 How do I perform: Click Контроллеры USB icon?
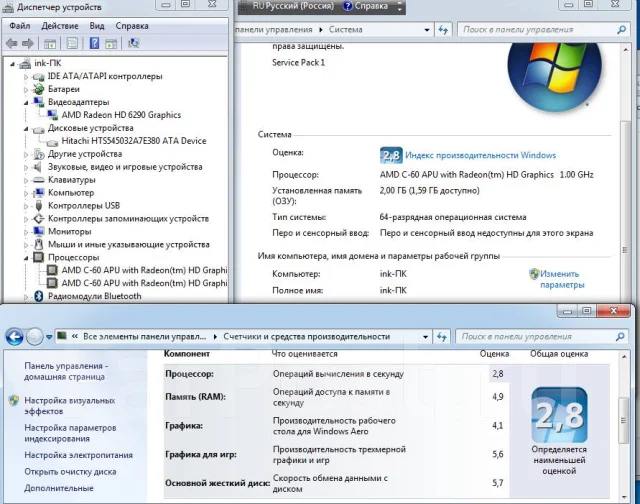click(38, 206)
